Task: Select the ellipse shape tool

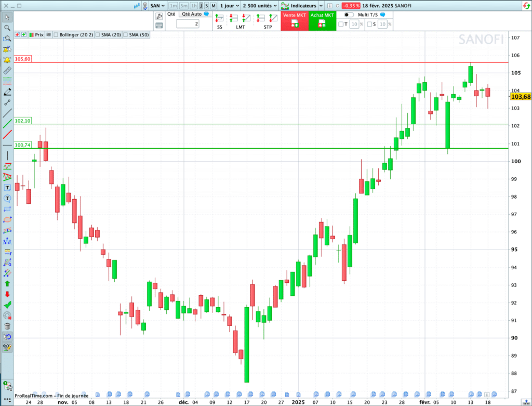Action: [x=7, y=220]
